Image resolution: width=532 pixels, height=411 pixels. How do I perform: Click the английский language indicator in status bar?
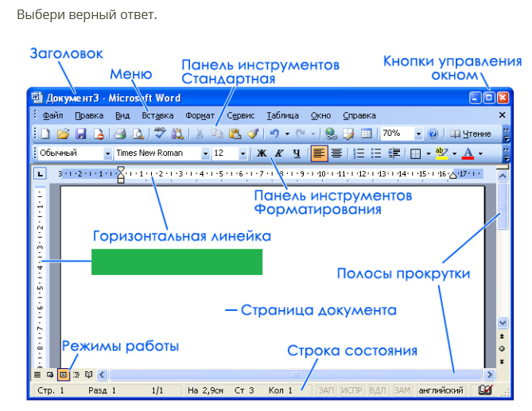(441, 390)
